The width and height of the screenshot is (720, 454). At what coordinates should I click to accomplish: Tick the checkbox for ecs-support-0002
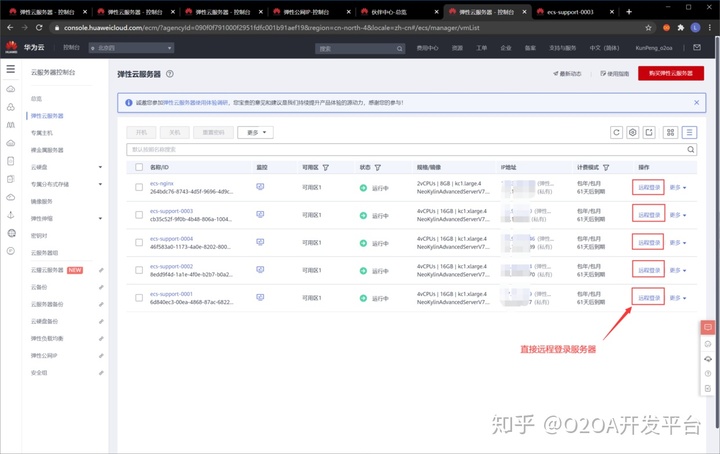pyautogui.click(x=139, y=270)
